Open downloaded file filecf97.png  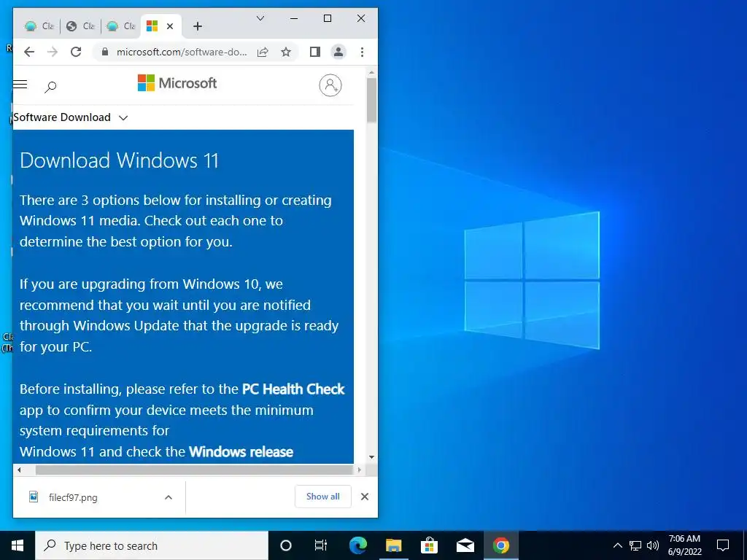click(73, 497)
